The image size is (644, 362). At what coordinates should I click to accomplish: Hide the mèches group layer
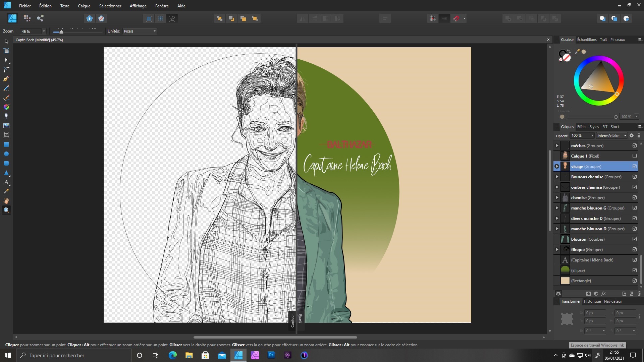click(634, 146)
